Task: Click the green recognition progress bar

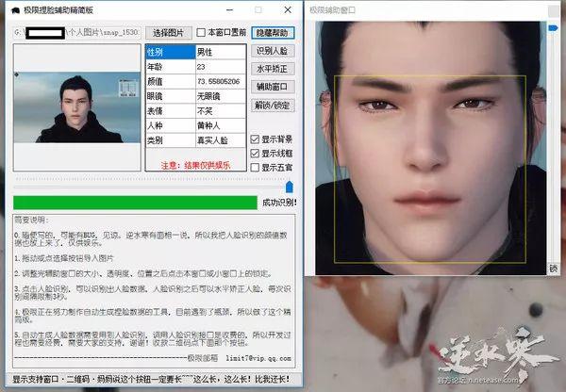Action: pyautogui.click(x=135, y=203)
